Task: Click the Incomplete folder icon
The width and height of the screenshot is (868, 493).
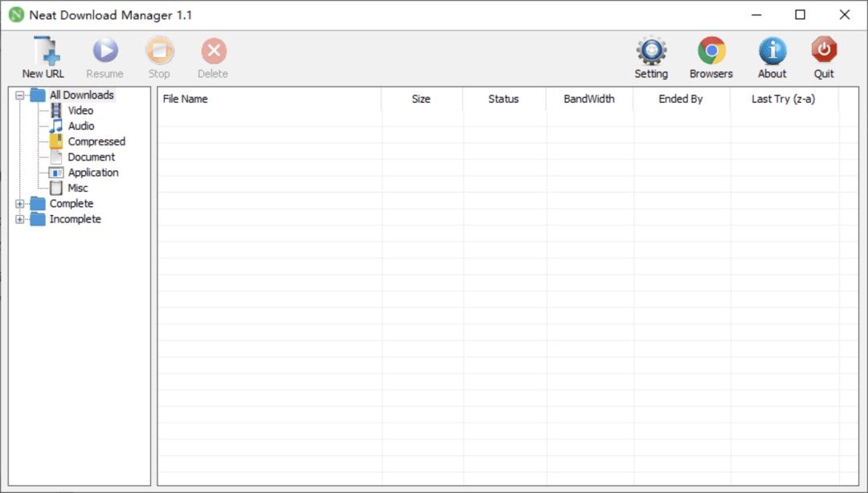Action: [38, 219]
